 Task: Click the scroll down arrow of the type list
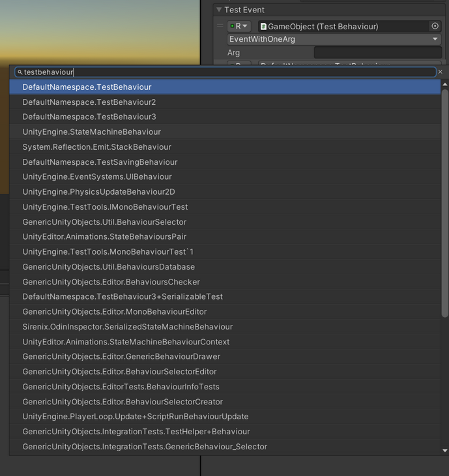[x=445, y=451]
